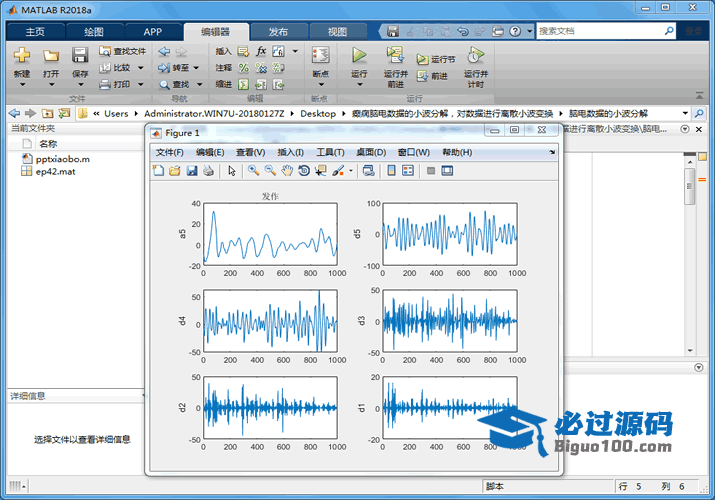Click the Link Plot icon

point(368,171)
